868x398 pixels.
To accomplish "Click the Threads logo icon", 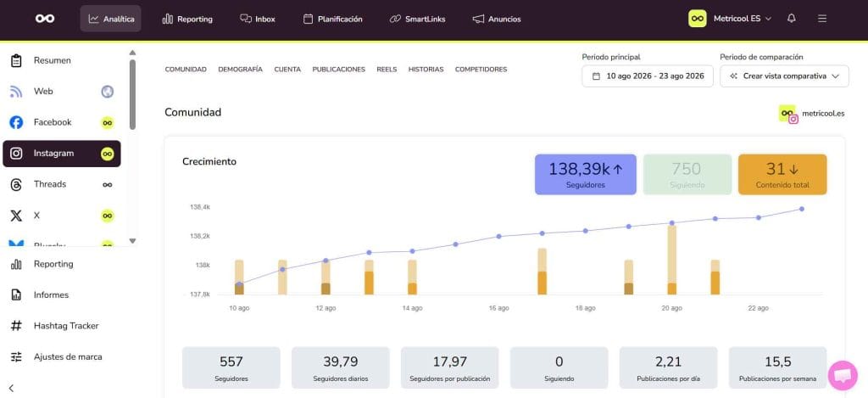I will 17,185.
